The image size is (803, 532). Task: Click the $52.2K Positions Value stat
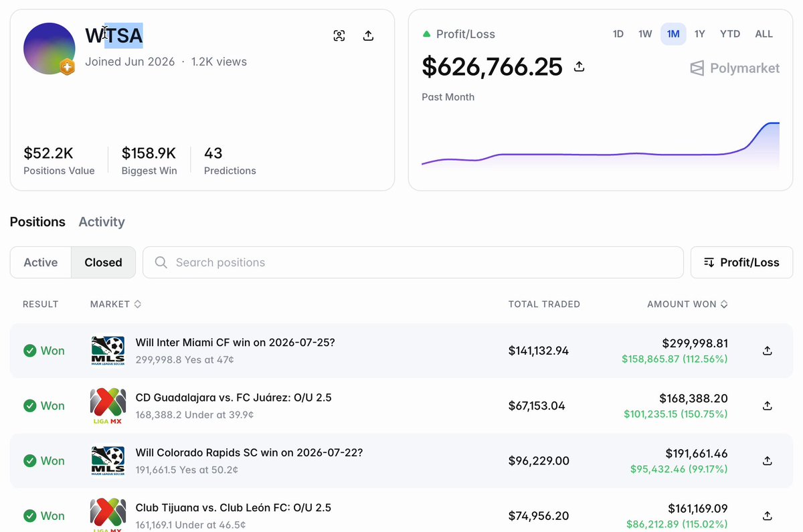pos(59,161)
